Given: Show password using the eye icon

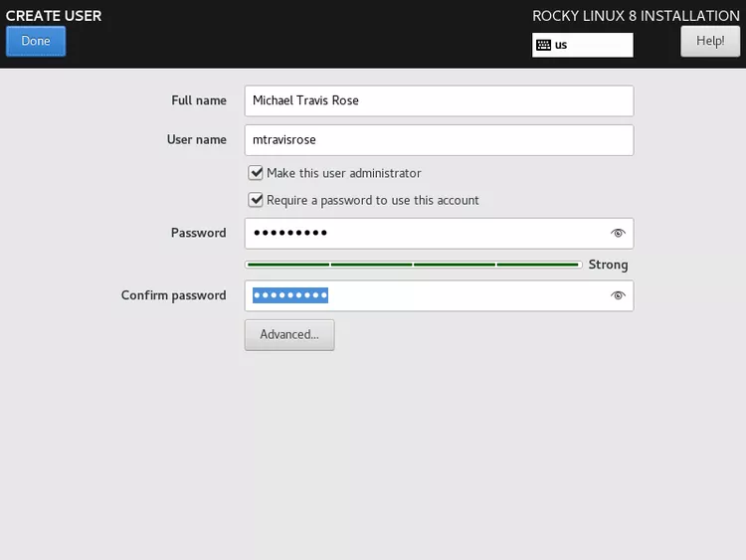Looking at the screenshot, I should (x=618, y=233).
